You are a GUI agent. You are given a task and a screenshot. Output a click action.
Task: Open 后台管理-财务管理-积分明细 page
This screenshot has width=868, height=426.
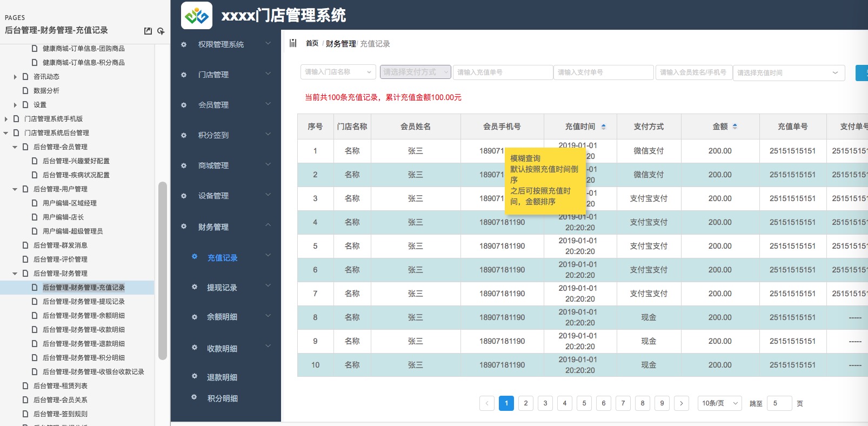83,358
